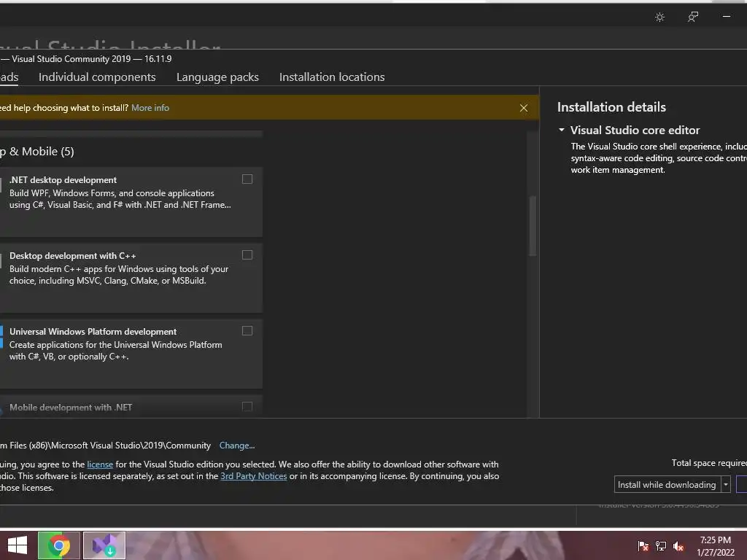Viewport: 747px width, 560px height.
Task: Check Universal Windows Platform development workload
Action: 247,330
